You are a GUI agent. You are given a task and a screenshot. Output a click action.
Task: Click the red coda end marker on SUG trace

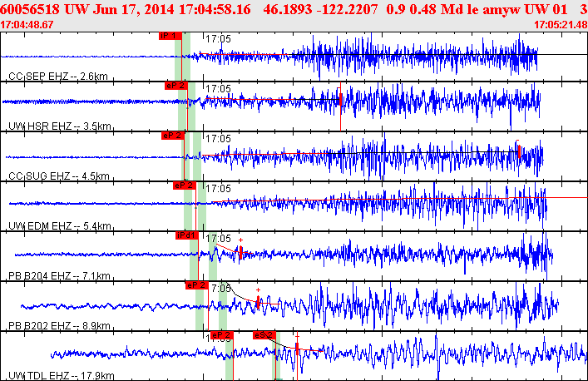click(x=519, y=151)
